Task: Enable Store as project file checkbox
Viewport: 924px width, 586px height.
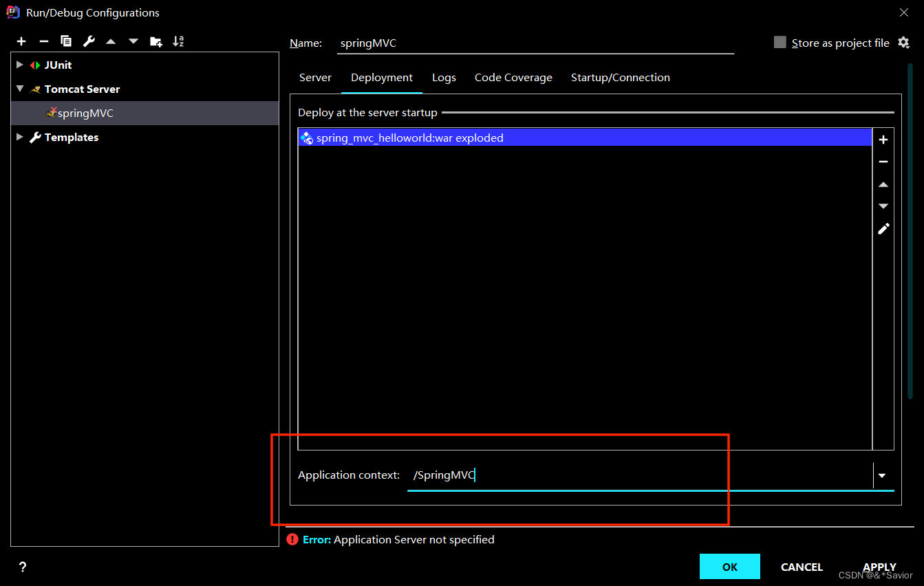Action: click(x=780, y=43)
